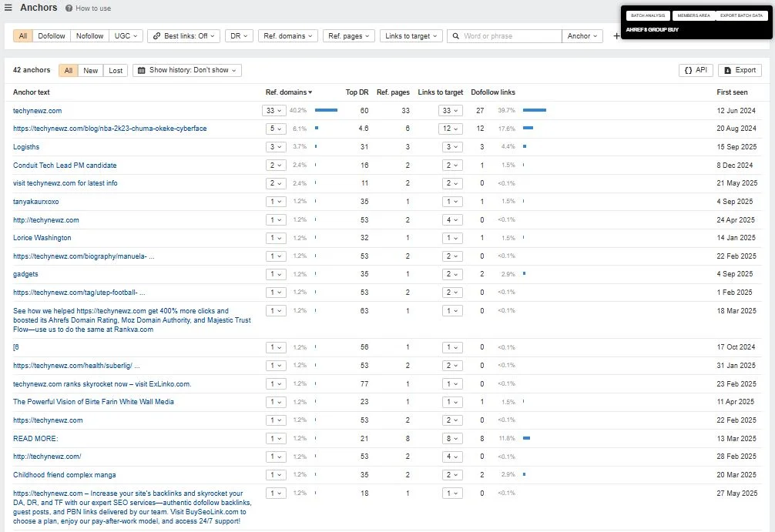Click techynewz.com dofollow links percentage bar
This screenshot has width=775, height=532.
pos(535,110)
